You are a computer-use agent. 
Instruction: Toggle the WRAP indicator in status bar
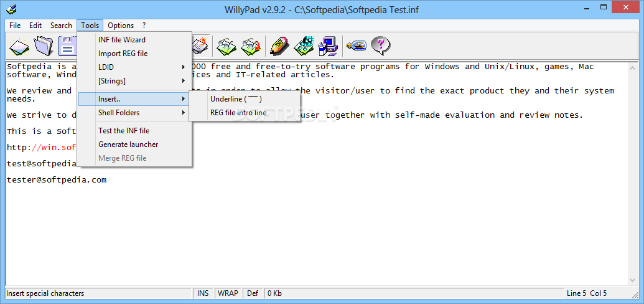pos(228,293)
